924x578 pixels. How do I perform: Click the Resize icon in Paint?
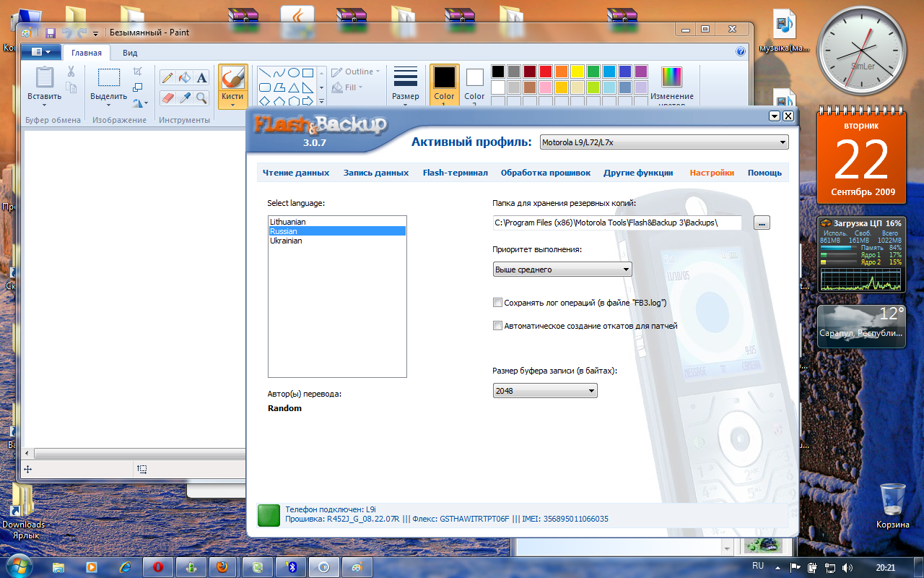138,87
